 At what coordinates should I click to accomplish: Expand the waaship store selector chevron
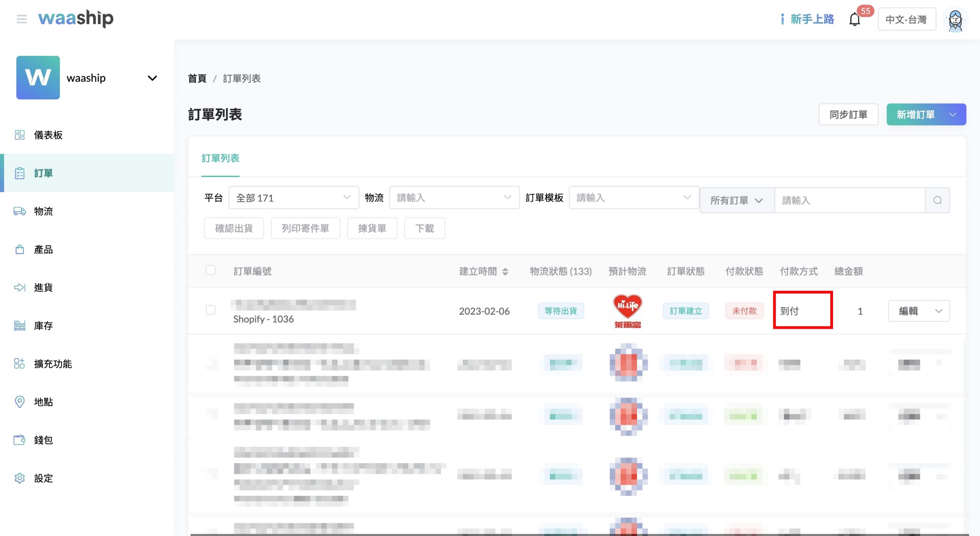click(x=152, y=78)
